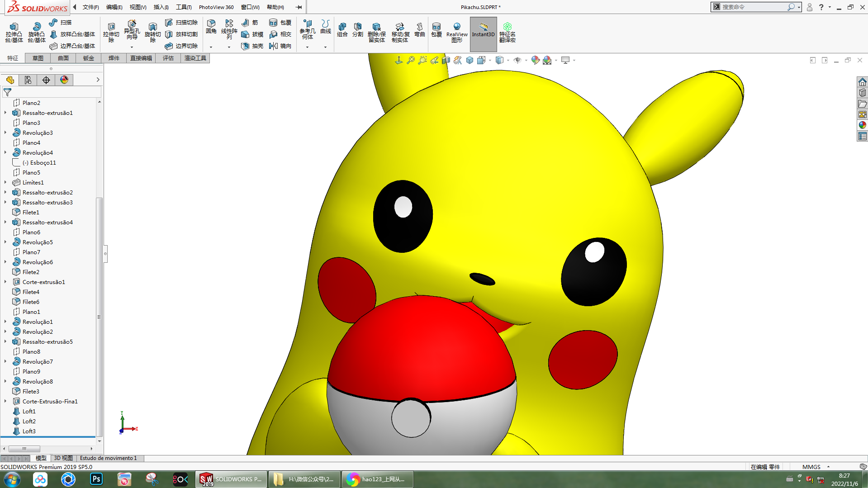
Task: Expand the Revolução3 feature node
Action: 5,133
